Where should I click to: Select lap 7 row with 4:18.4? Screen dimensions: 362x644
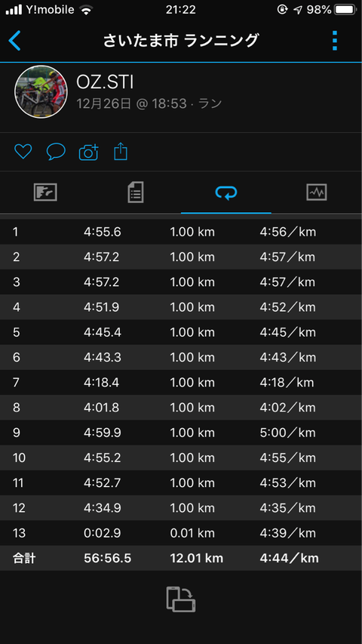[181, 383]
